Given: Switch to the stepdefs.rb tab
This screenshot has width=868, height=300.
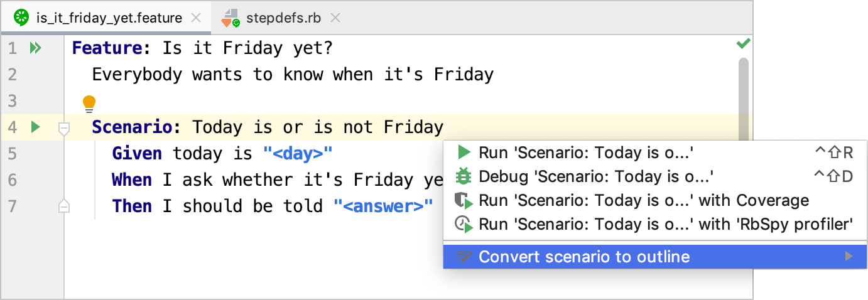Looking at the screenshot, I should [x=283, y=18].
